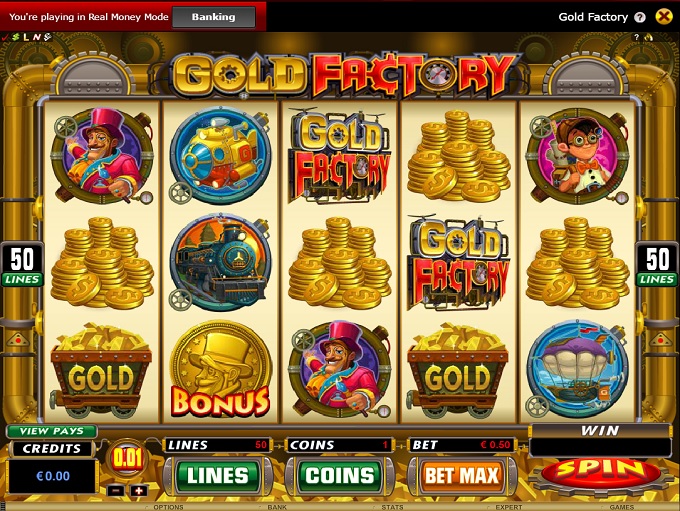Click the yellow L icon
This screenshot has width=680, height=511.
coord(26,37)
